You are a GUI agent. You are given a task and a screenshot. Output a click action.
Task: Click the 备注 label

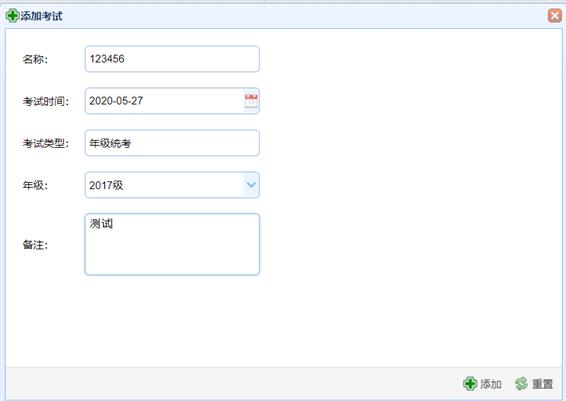(35, 245)
